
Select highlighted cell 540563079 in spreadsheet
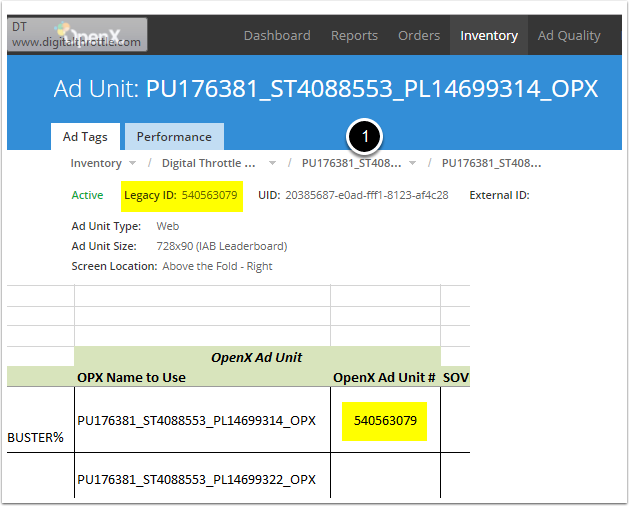click(x=385, y=421)
